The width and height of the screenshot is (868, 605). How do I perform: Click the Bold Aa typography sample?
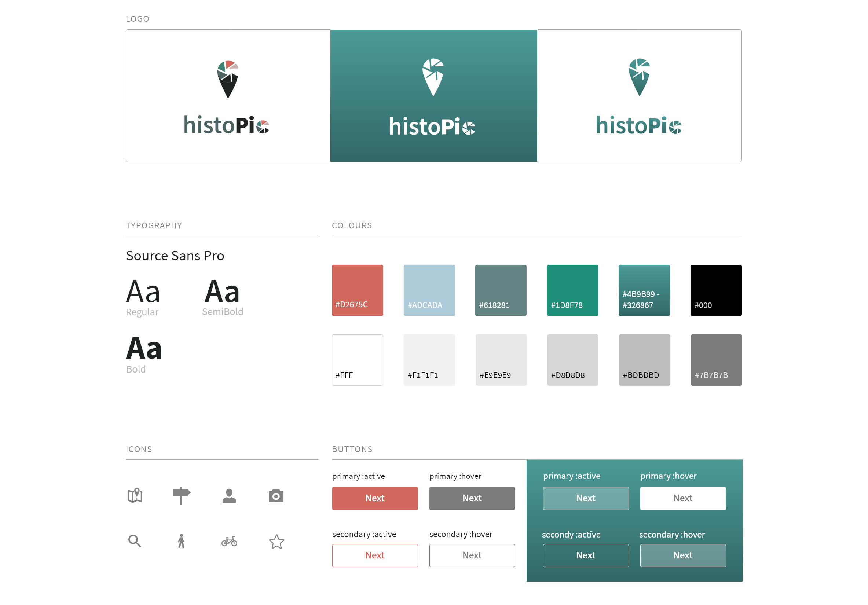[x=144, y=348]
